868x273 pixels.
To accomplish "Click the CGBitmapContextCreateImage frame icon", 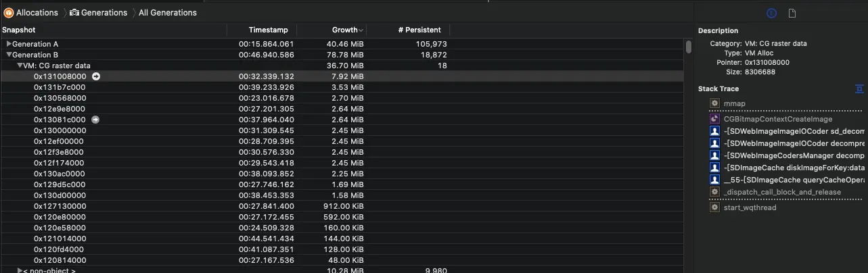I will [714, 118].
